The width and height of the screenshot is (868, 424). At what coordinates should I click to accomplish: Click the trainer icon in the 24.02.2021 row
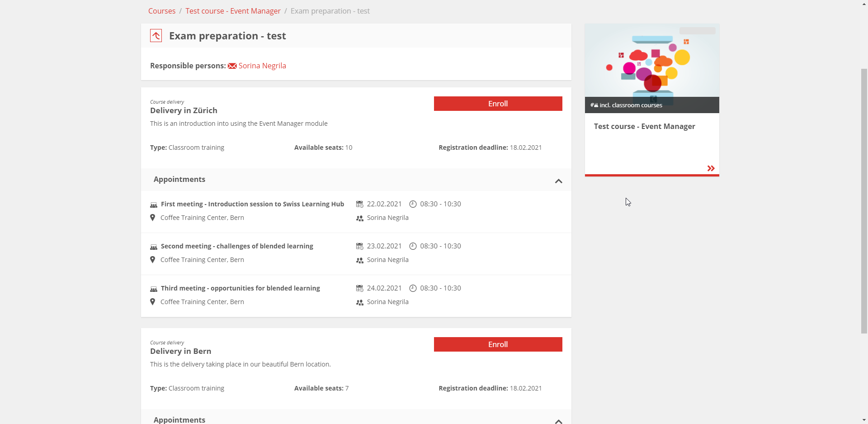(x=359, y=302)
